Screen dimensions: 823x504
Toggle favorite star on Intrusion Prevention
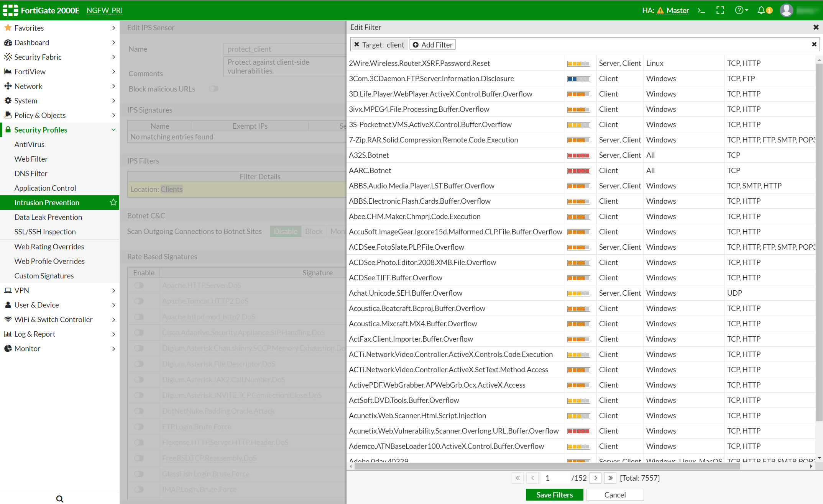click(113, 202)
